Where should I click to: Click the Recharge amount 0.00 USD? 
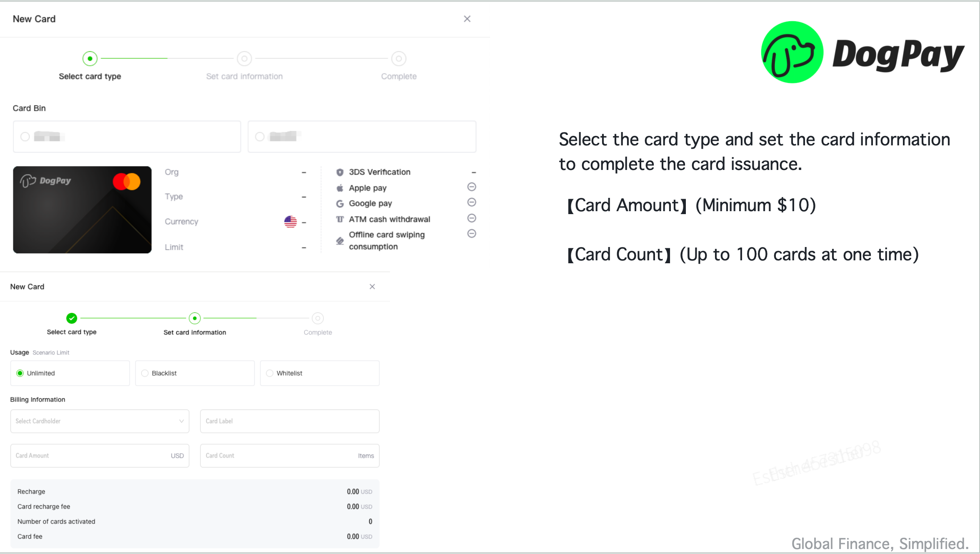360,492
